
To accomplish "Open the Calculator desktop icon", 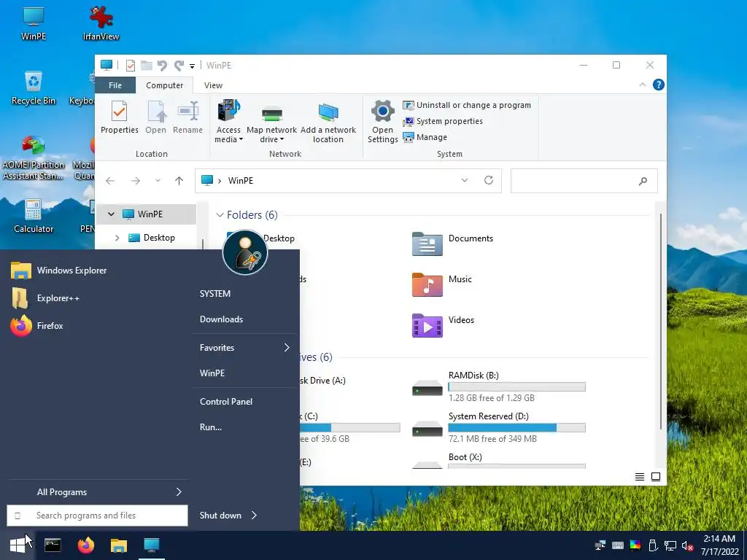I will pyautogui.click(x=34, y=216).
